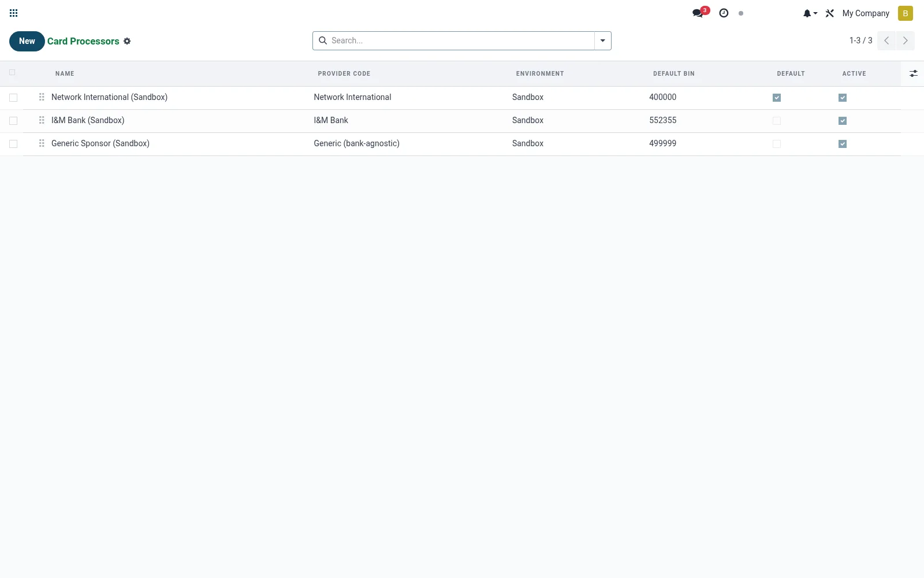
Task: Open the Generic Sponsor (Sandbox) record
Action: [100, 143]
